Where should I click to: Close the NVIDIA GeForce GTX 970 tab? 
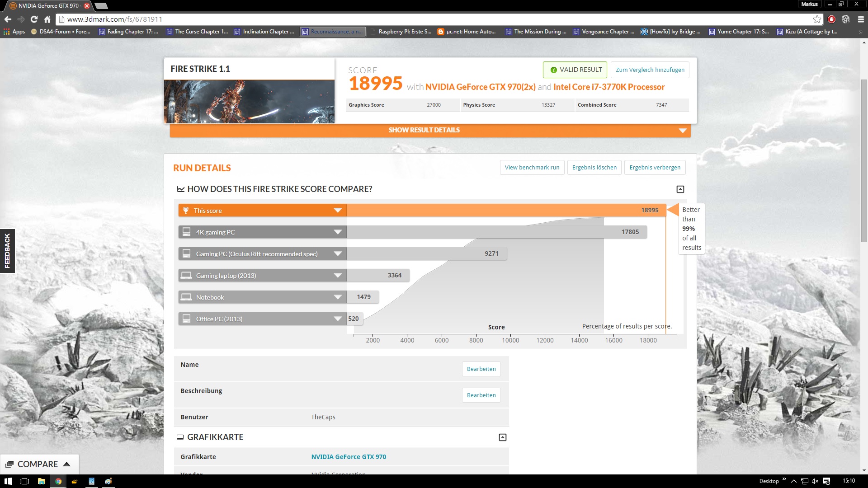87,6
